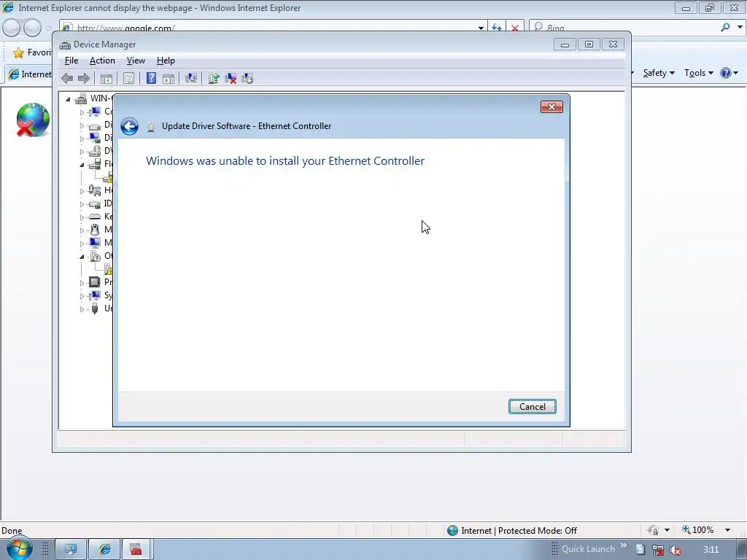Open the search provider dropdown arrow
Image resolution: width=747 pixels, height=560 pixels.
(740, 27)
